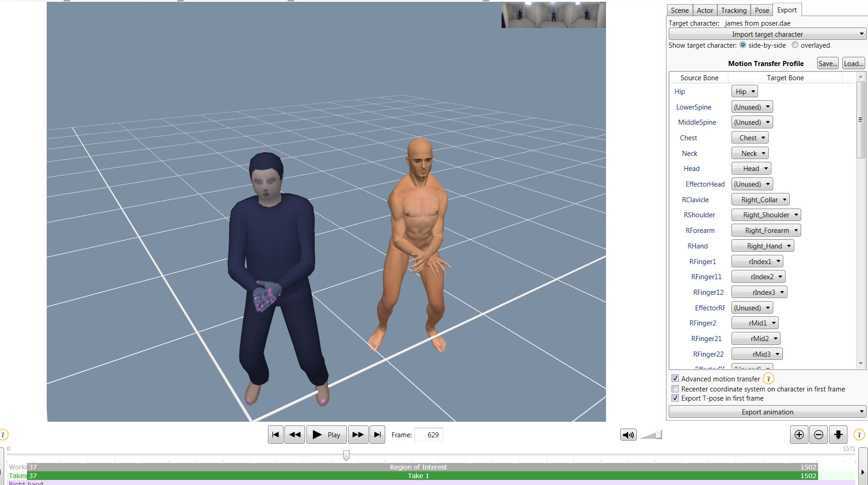
Task: Click the Play button
Action: (326, 435)
